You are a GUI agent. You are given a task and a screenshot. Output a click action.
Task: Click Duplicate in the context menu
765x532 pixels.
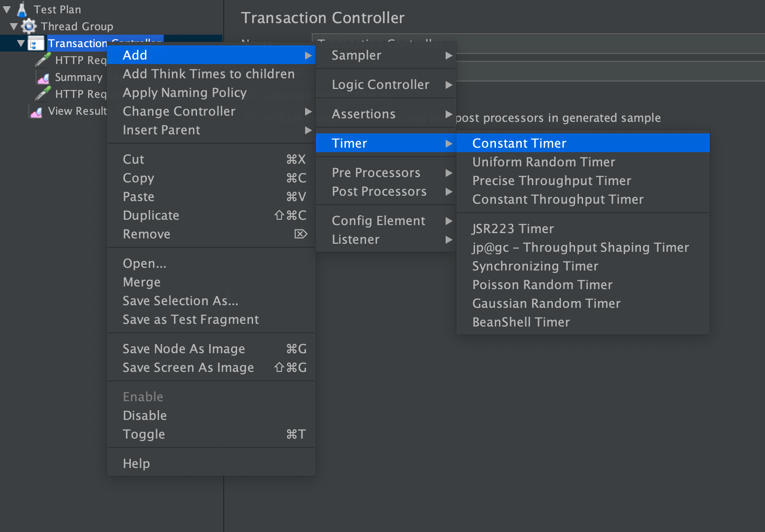point(151,215)
